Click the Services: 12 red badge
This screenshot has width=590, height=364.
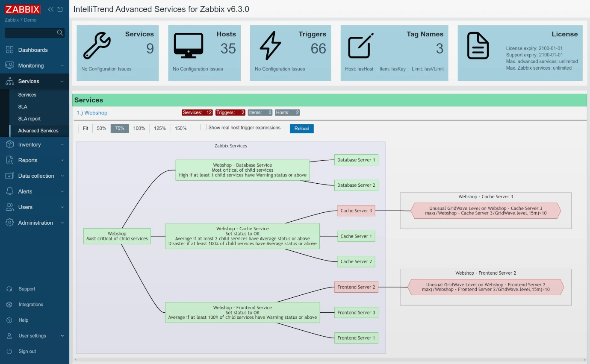(x=197, y=113)
